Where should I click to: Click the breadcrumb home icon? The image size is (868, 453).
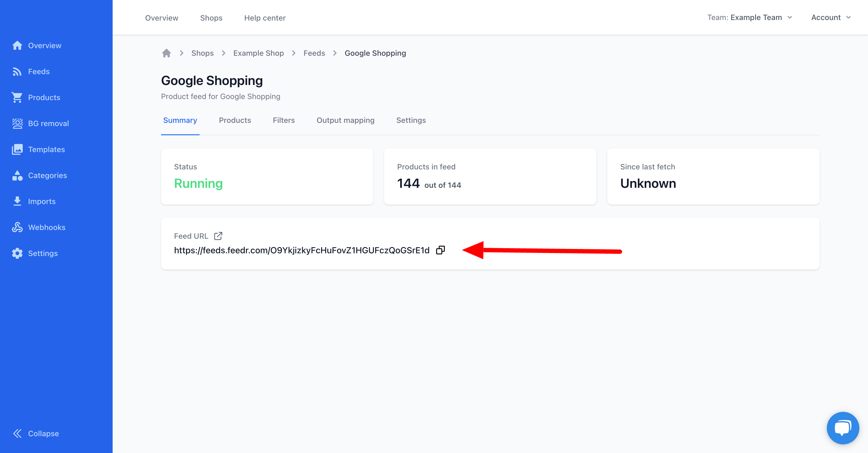click(x=167, y=53)
